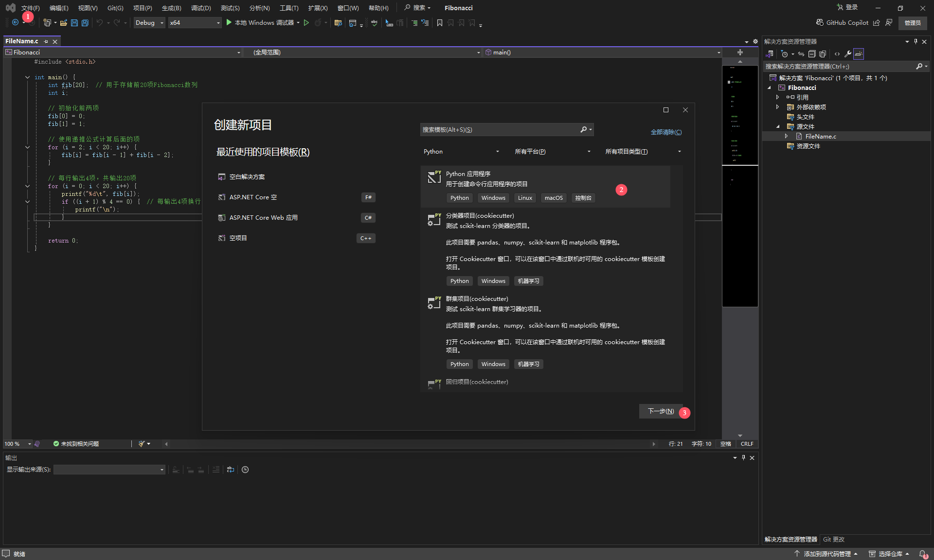Open the undo icon on the toolbar

(100, 23)
